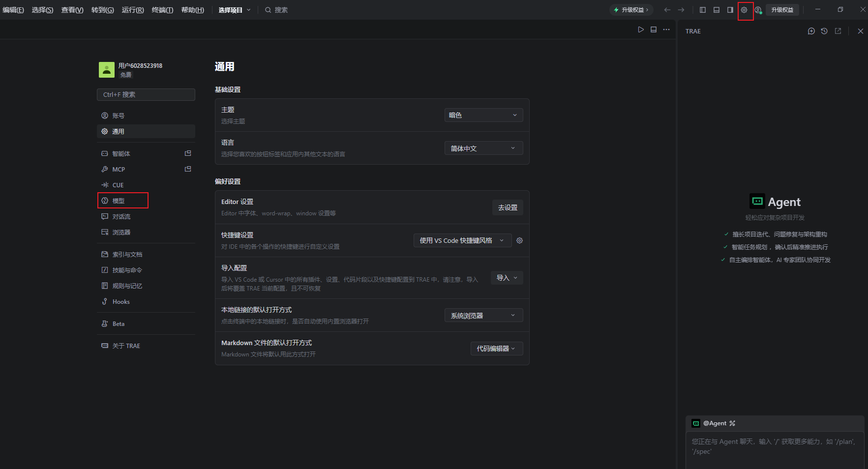Select 技能与命令 in settings sidebar

coord(146,270)
